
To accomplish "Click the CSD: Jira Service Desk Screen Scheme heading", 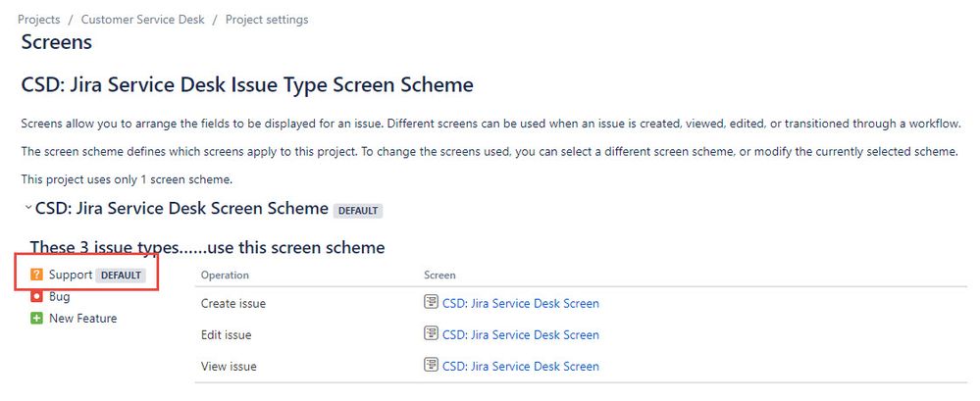I will point(181,208).
